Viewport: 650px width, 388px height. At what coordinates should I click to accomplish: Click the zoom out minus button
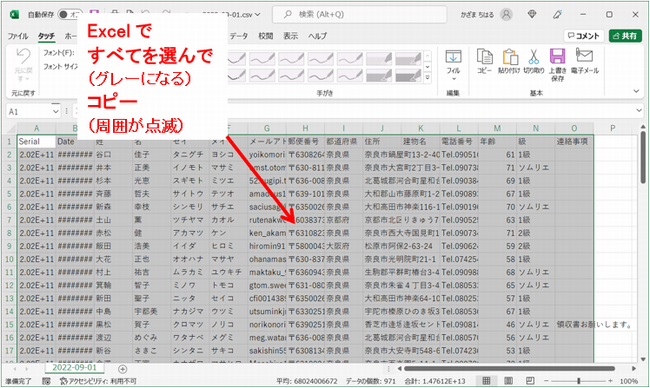tap(546, 381)
